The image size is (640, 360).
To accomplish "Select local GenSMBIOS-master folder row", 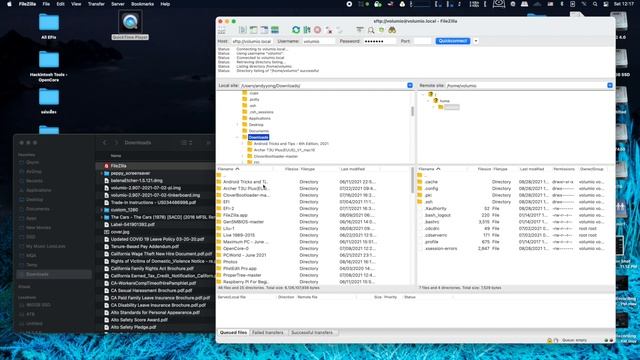I will click(x=313, y=222).
